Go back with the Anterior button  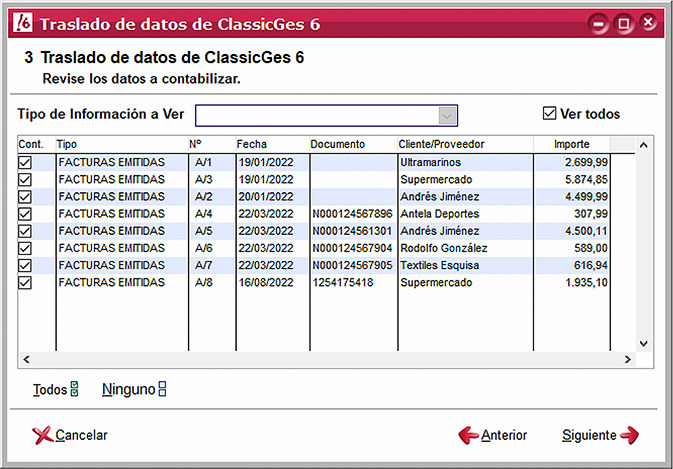tap(493, 435)
